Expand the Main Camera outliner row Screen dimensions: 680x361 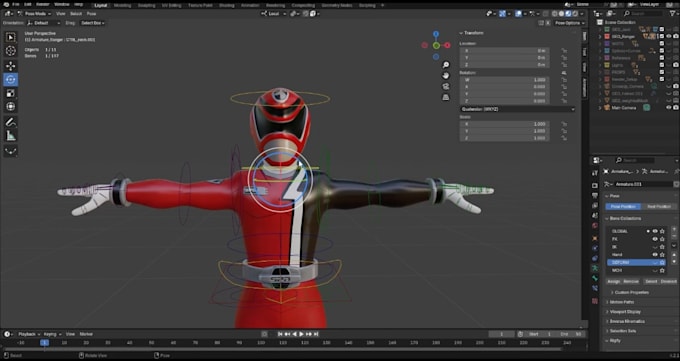click(x=600, y=108)
